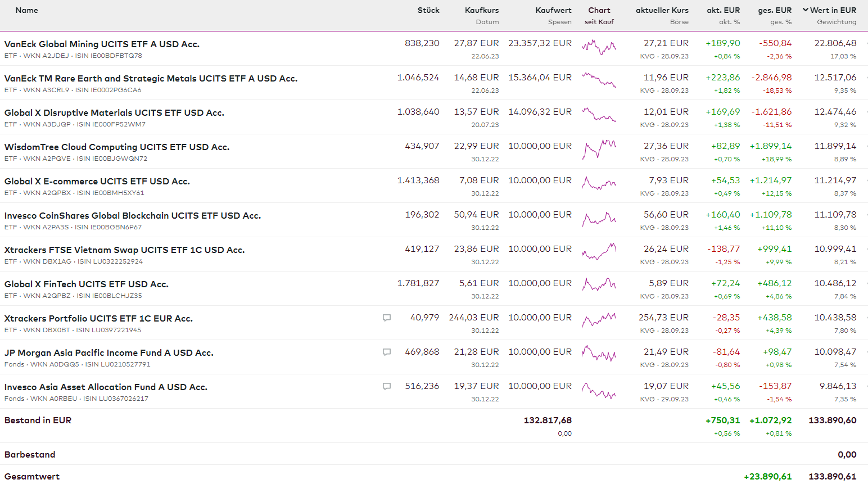Open sparkline chart of VanEck Global Mining ETF
Screen dimensions: 868x484
point(599,47)
